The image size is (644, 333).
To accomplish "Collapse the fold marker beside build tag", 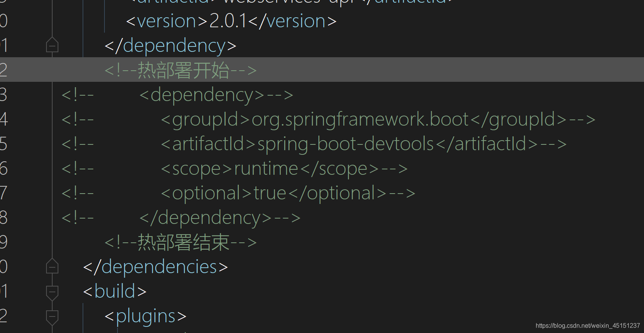I will tap(52, 292).
